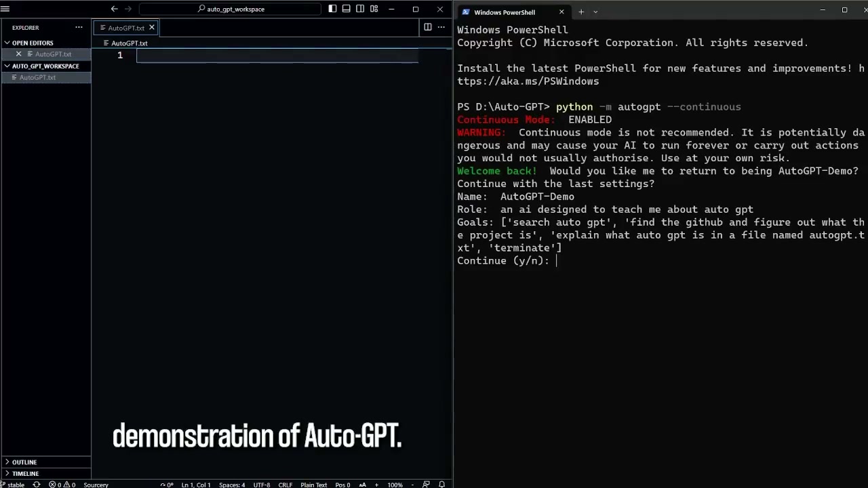Expand the TIMELINE section
Image resolution: width=868 pixels, height=488 pixels.
[x=45, y=473]
